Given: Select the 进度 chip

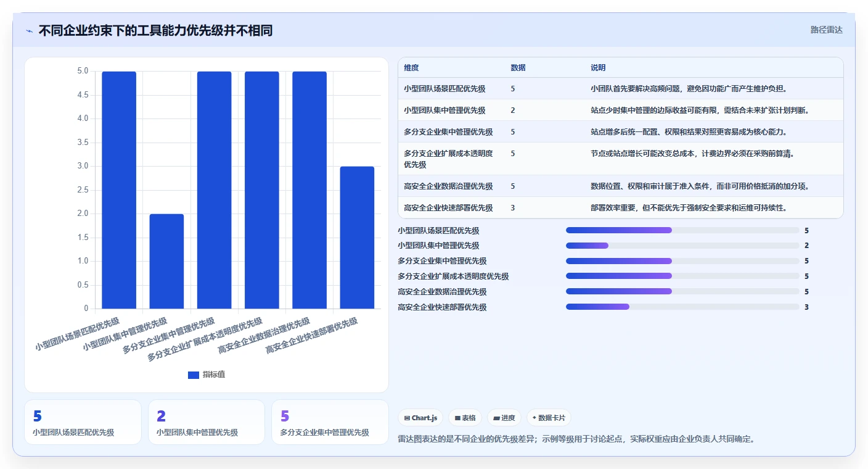Looking at the screenshot, I should pos(504,418).
